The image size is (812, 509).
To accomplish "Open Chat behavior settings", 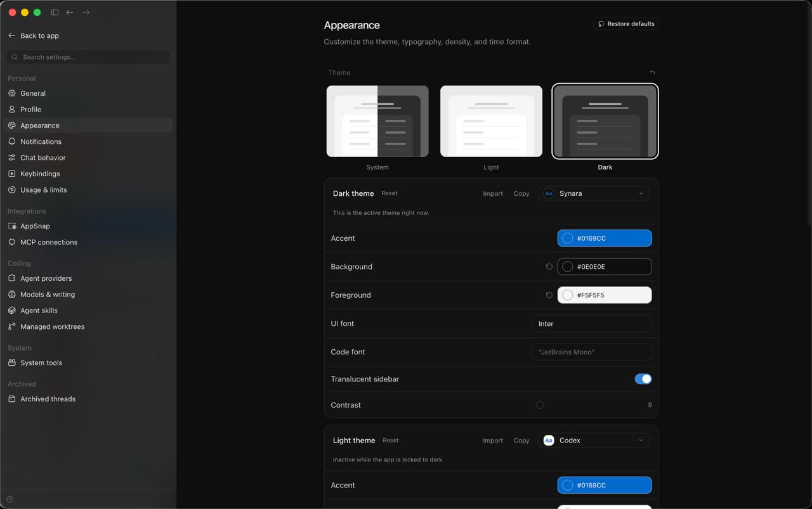I will [88, 158].
